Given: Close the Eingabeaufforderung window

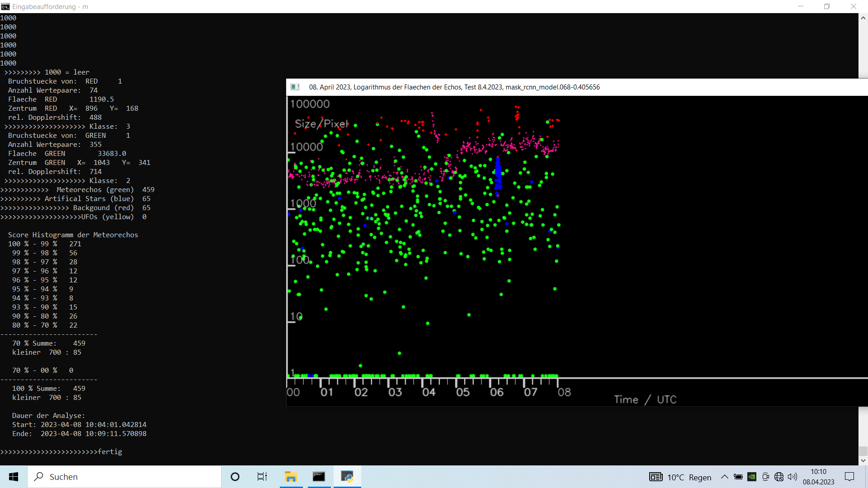Looking at the screenshot, I should click(854, 6).
